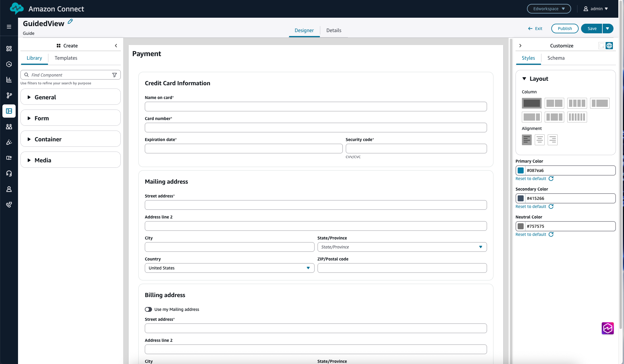624x364 pixels.
Task: Click Reset to default under Secondary Color
Action: point(531,206)
